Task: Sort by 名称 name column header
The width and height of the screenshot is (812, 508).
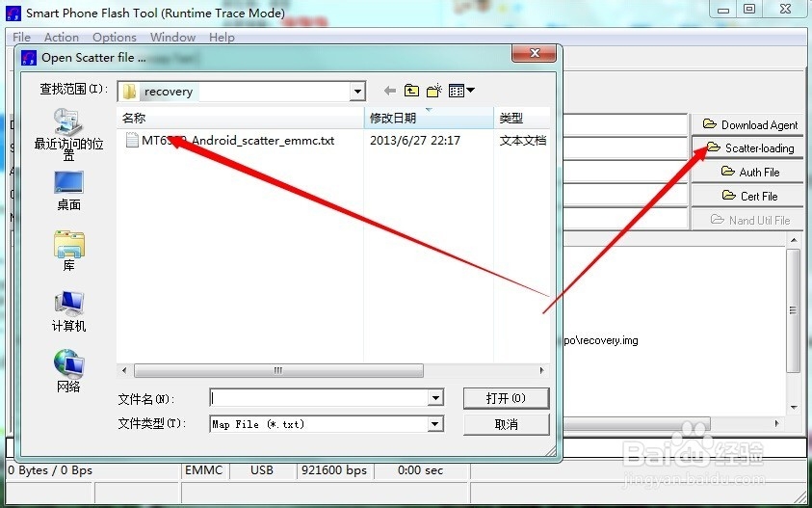Action: pos(240,119)
